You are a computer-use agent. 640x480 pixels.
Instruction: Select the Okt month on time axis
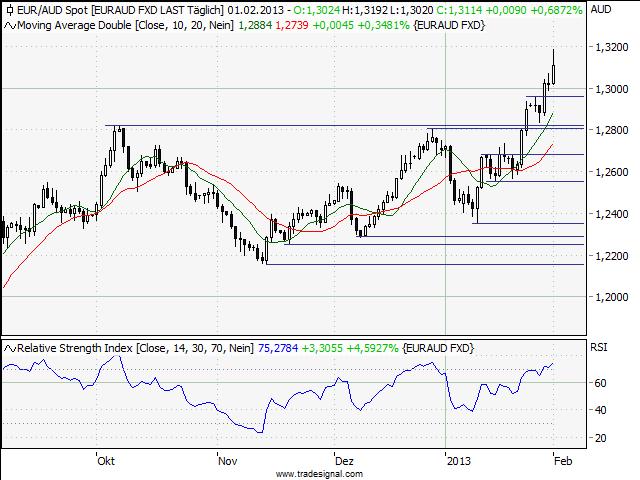click(x=104, y=462)
